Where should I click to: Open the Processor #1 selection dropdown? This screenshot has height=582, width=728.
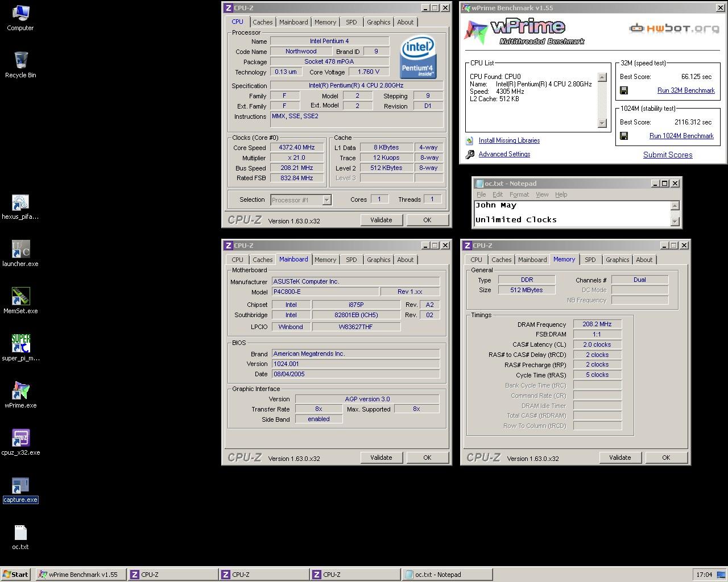point(326,200)
